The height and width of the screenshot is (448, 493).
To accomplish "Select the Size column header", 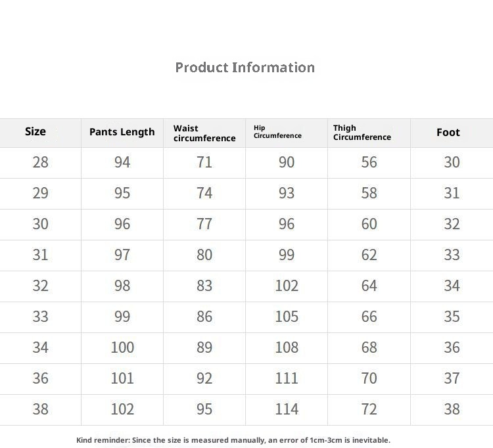I will [35, 131].
